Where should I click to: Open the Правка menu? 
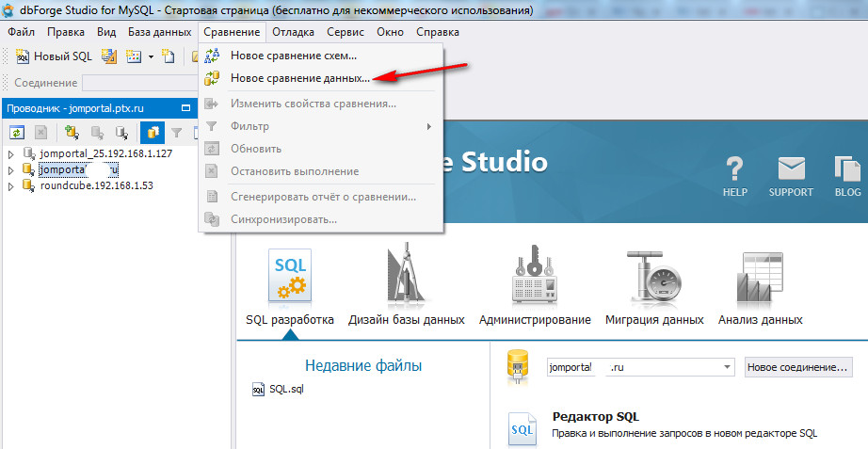pyautogui.click(x=66, y=32)
